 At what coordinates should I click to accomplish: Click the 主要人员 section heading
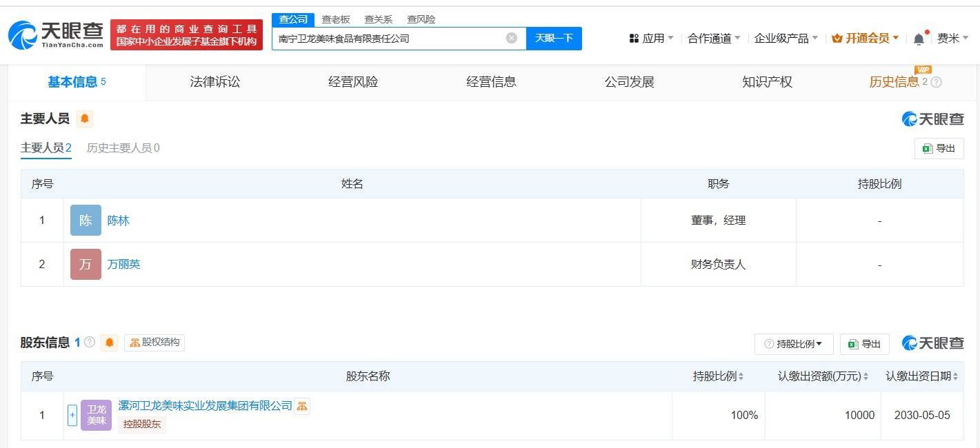point(46,119)
